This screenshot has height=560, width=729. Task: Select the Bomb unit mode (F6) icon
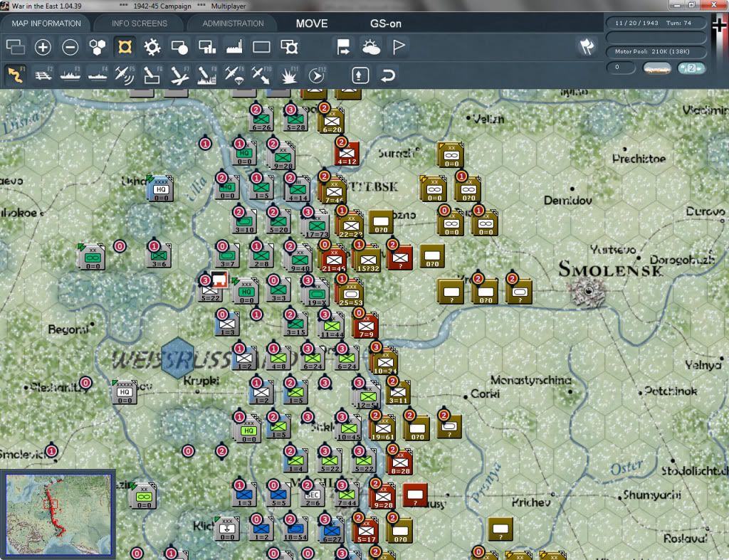point(152,75)
